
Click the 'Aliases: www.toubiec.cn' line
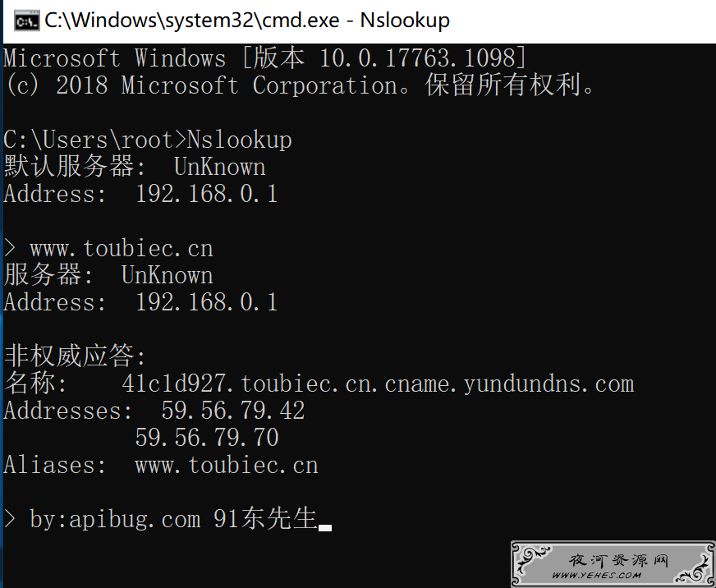pos(161,465)
